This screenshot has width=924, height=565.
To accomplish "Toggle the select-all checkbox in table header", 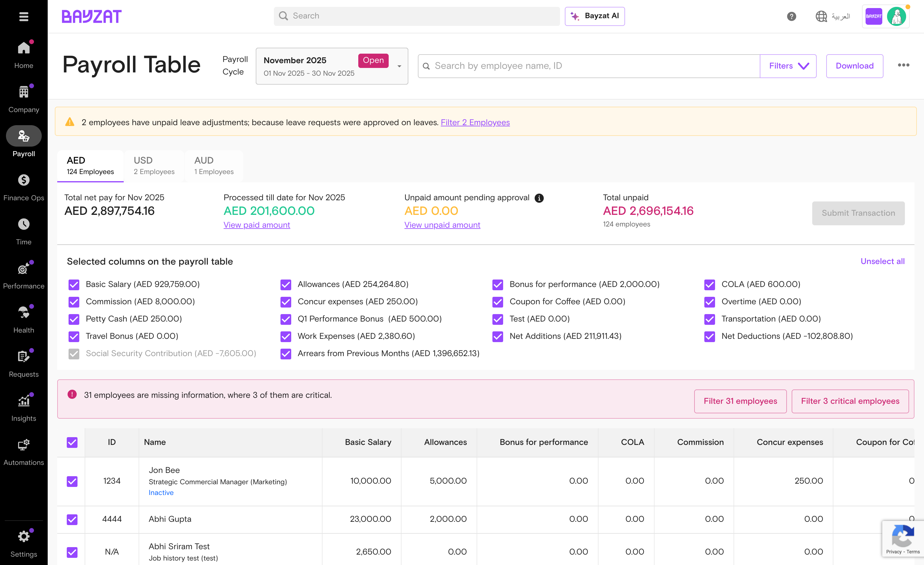I will coord(72,443).
